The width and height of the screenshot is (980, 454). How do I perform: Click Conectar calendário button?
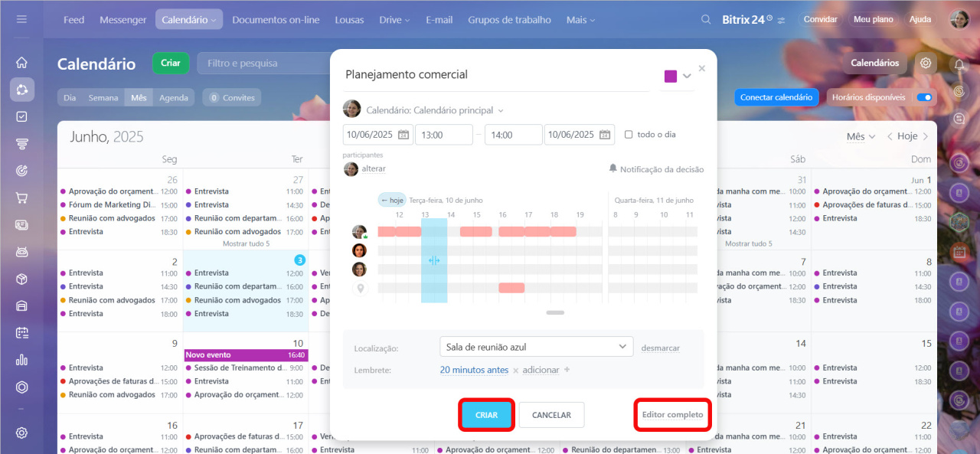coord(776,97)
